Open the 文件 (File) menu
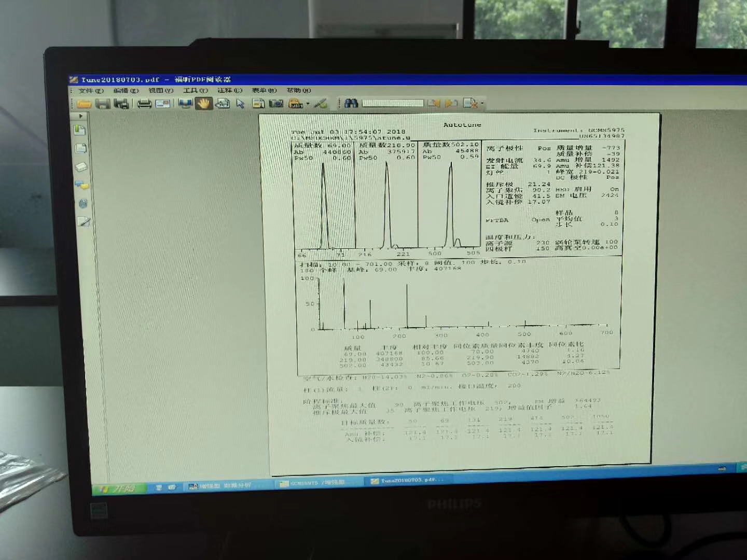This screenshot has width=747, height=560. click(x=91, y=91)
